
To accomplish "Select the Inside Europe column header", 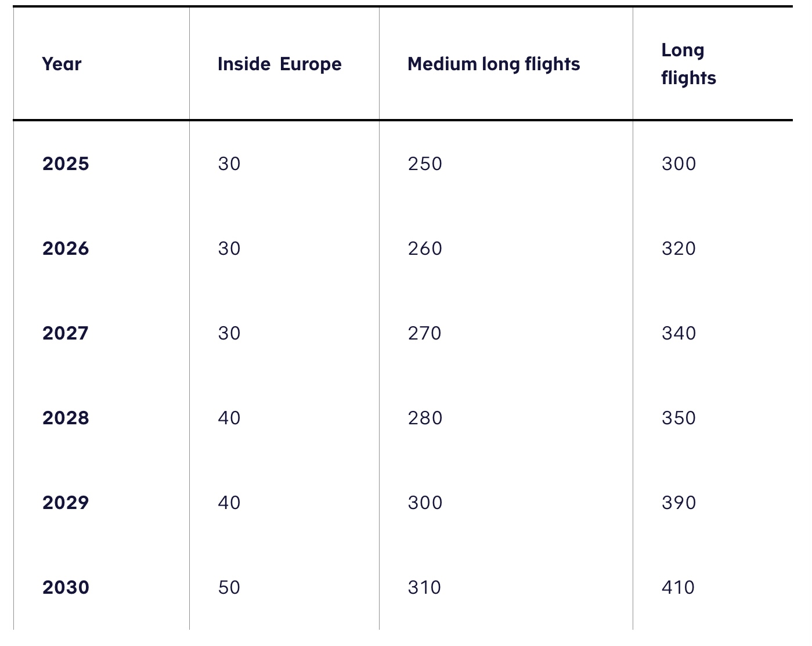I will pos(279,64).
